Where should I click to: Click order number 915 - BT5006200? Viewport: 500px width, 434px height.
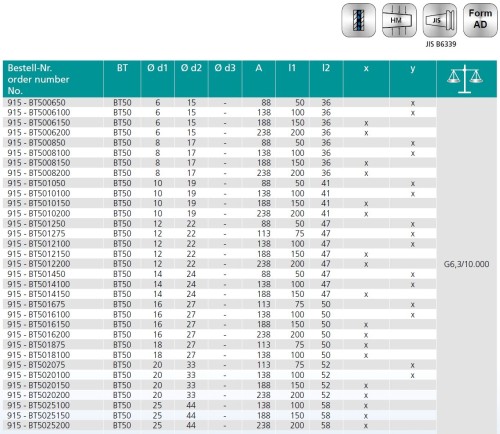point(39,133)
